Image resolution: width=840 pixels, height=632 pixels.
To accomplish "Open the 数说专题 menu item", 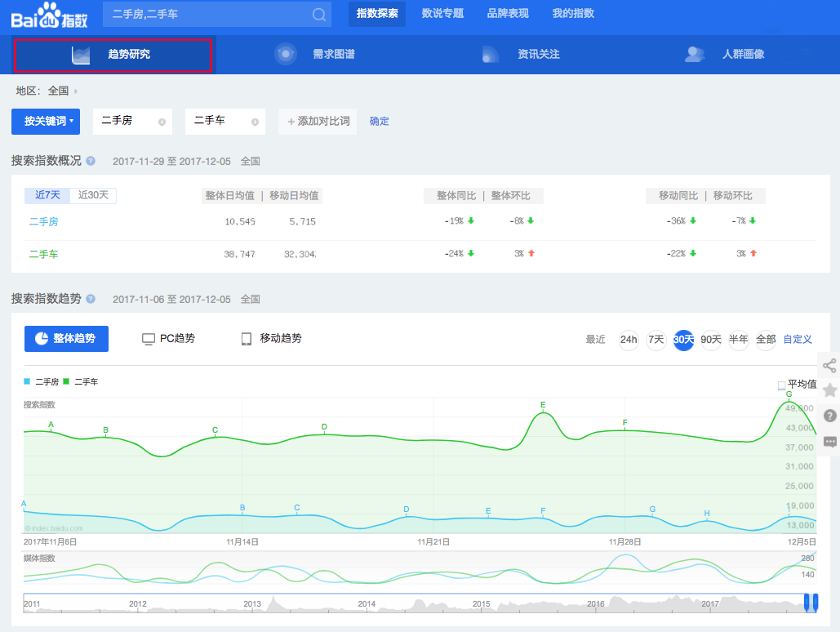I will [442, 14].
